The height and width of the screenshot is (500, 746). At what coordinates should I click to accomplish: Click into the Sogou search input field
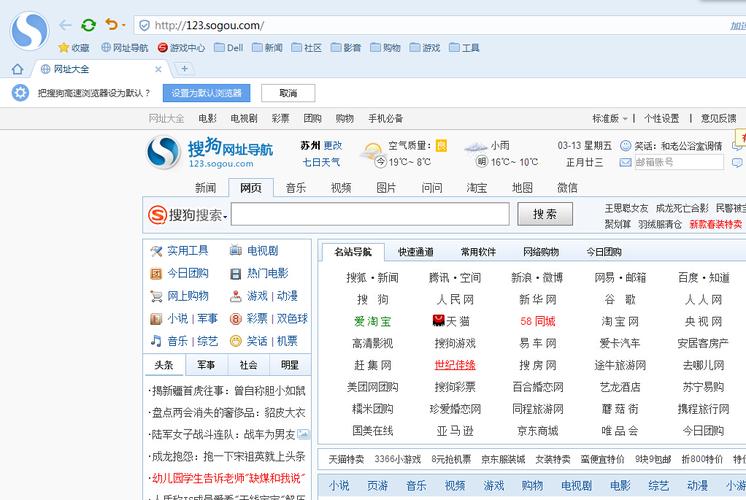[370, 214]
